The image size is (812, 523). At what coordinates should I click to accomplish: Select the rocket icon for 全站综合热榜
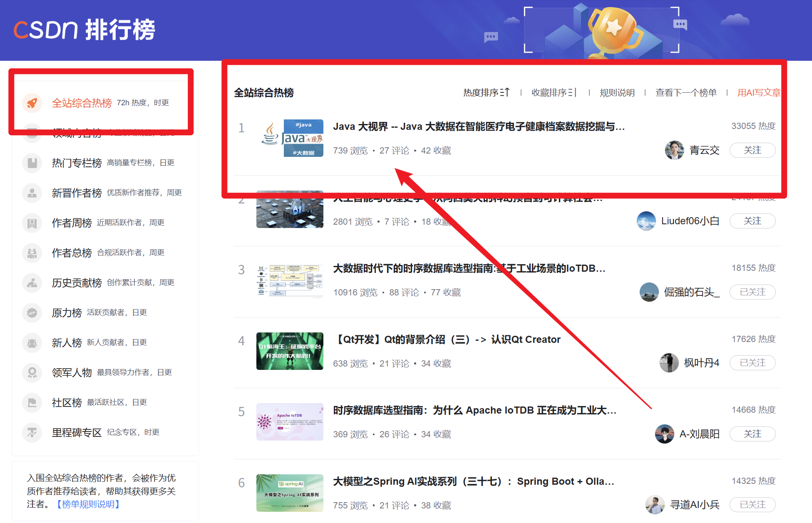point(32,103)
